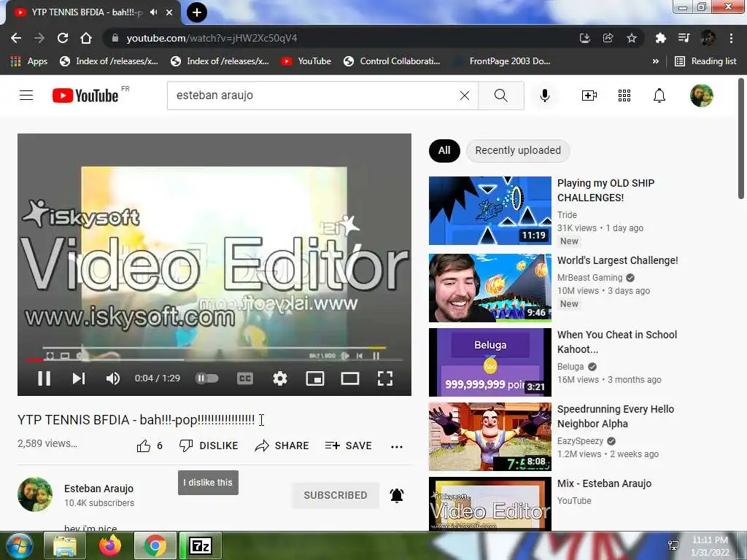Open the SHARE dialog

[282, 446]
